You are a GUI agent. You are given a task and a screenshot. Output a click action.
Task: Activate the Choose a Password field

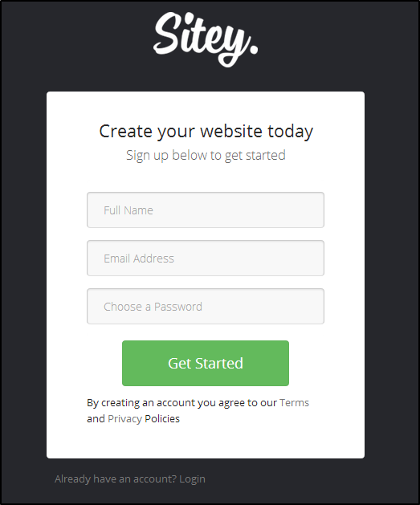coord(206,306)
